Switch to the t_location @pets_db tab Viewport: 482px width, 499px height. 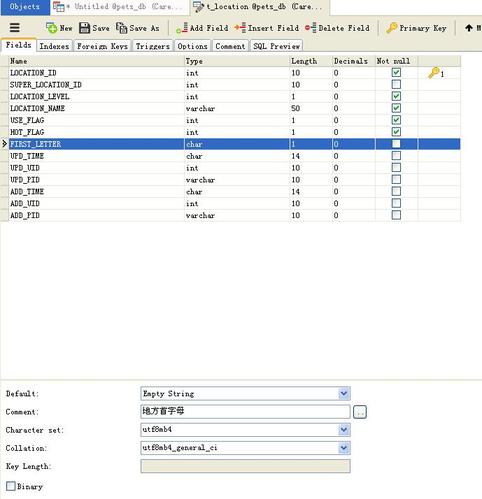pos(260,7)
